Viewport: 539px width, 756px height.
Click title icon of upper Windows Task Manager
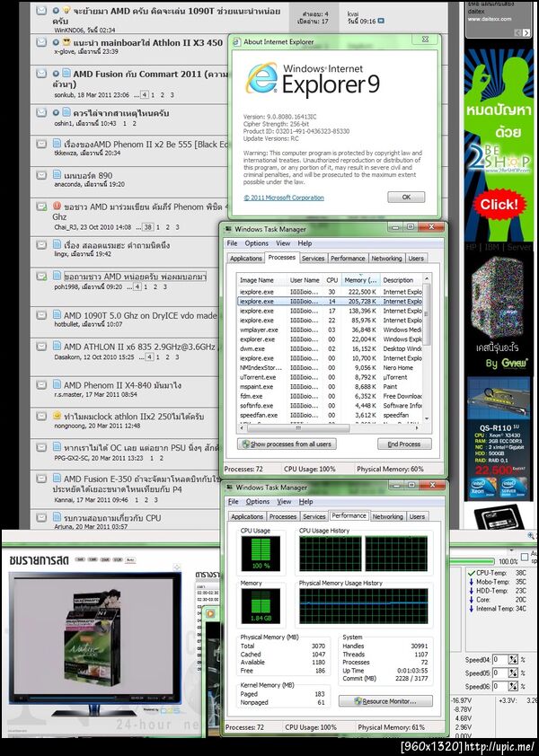[x=228, y=229]
